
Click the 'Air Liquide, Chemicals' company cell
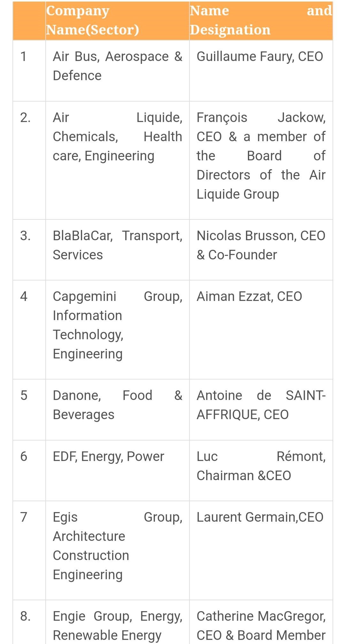[x=117, y=160]
